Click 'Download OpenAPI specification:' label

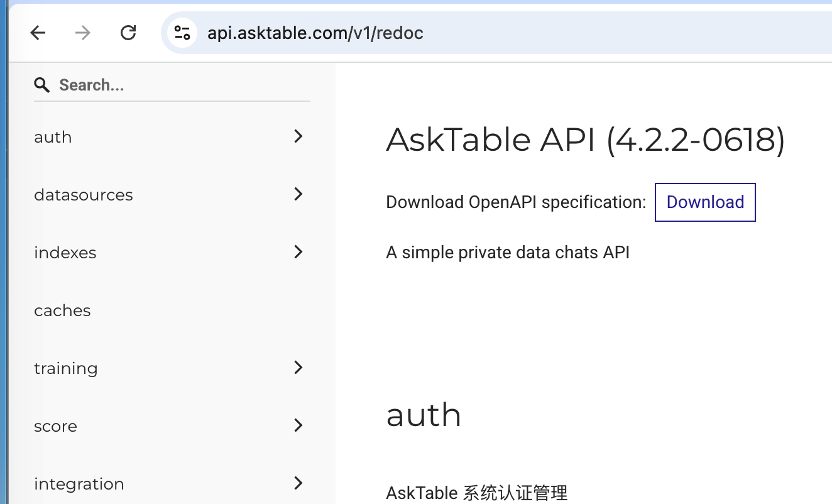pos(516,202)
